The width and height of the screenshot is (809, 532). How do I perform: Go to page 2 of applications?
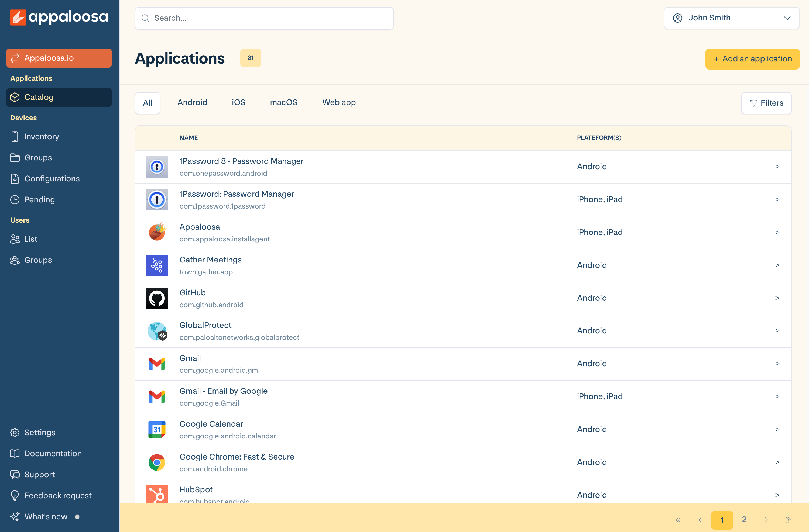pos(744,519)
